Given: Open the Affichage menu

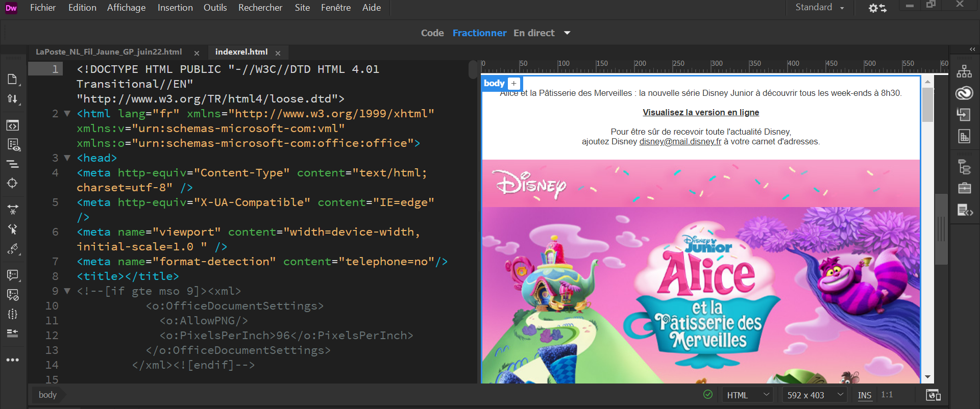Looking at the screenshot, I should point(126,8).
